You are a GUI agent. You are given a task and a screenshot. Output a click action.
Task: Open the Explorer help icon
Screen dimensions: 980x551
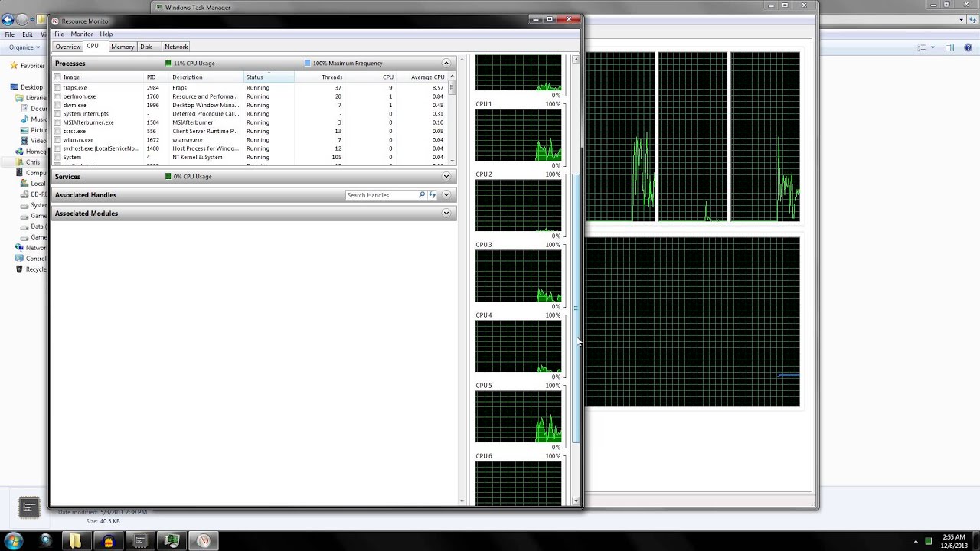[969, 47]
